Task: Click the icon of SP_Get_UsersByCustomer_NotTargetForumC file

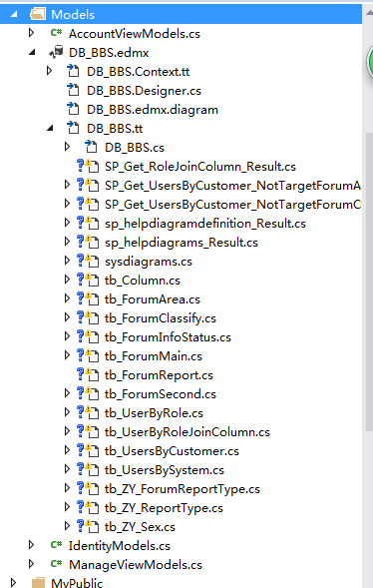Action: click(x=88, y=204)
